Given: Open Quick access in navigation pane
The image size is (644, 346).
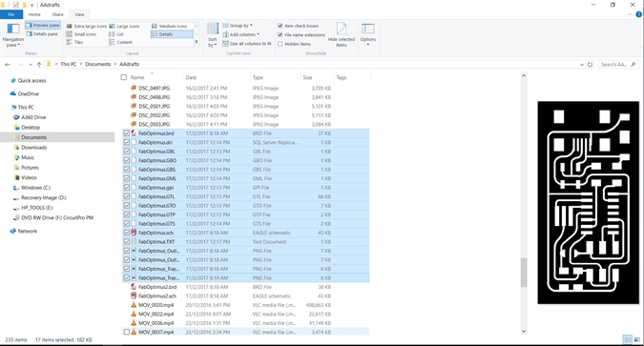Looking at the screenshot, I should 29,81.
